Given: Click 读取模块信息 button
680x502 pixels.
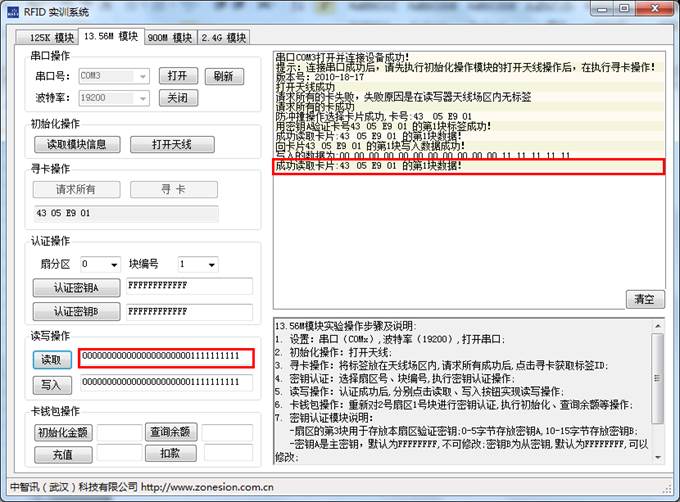Looking at the screenshot, I should pos(77,144).
